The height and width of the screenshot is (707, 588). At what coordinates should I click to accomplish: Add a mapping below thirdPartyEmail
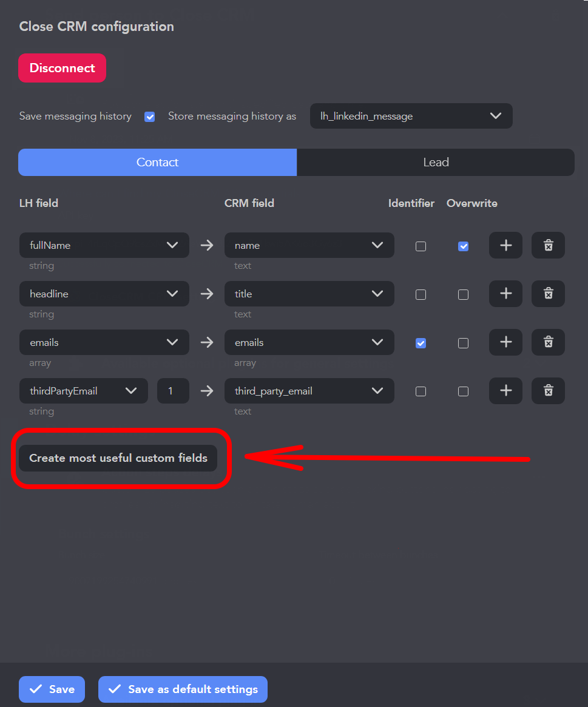click(505, 391)
